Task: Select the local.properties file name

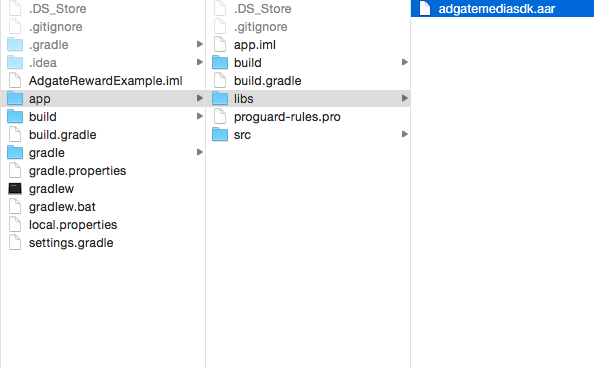Action: [73, 225]
